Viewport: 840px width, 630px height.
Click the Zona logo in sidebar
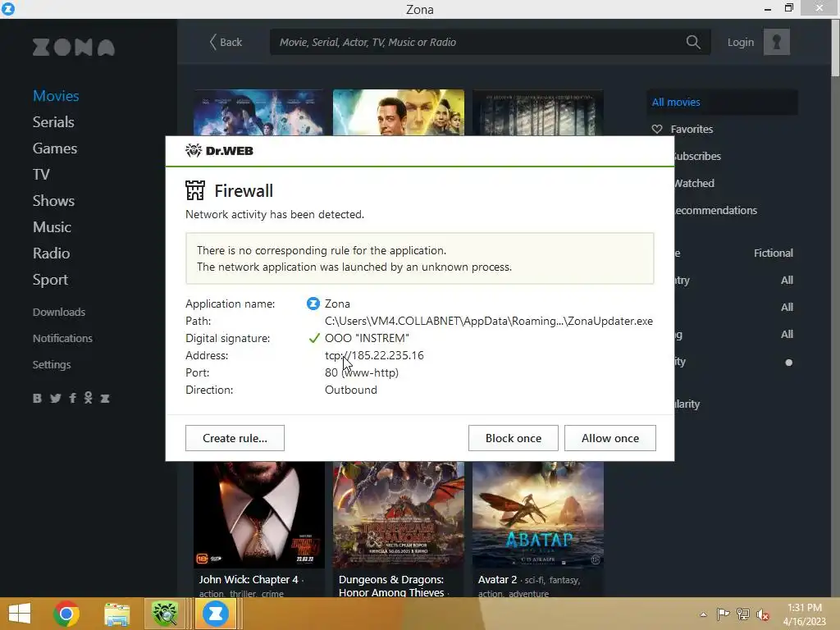pos(73,47)
